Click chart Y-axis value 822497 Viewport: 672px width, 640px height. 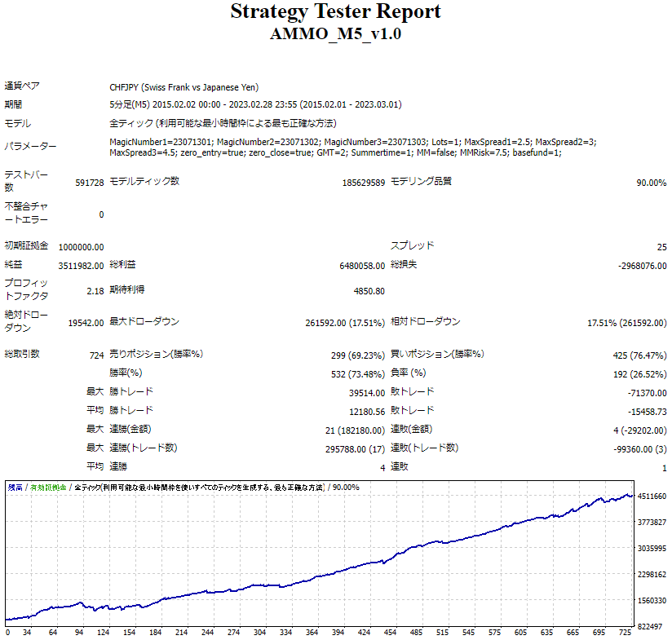pyautogui.click(x=650, y=627)
